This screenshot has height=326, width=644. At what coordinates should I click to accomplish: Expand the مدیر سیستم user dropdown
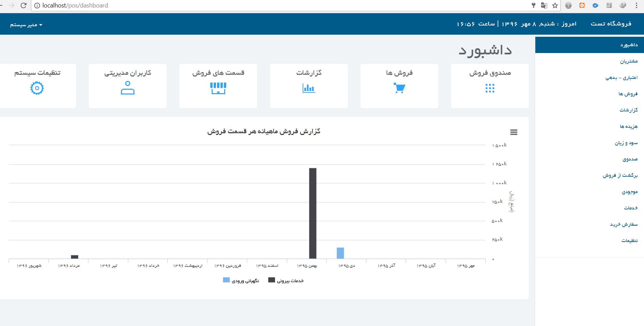[x=26, y=25]
